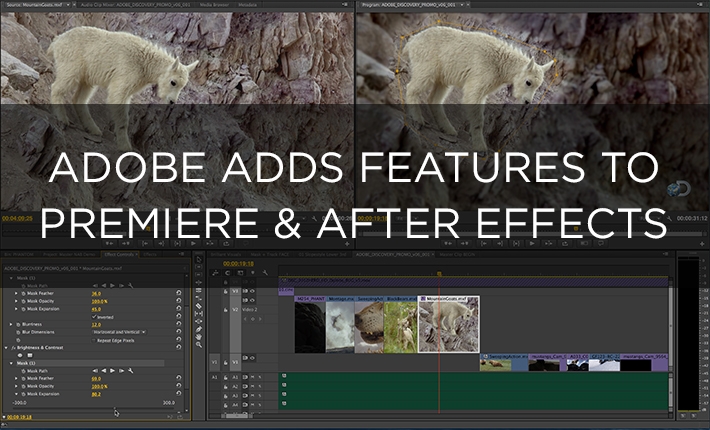This screenshot has height=430, width=710.
Task: Collapse Mask Expansion 90.2 property
Action: 16,394
